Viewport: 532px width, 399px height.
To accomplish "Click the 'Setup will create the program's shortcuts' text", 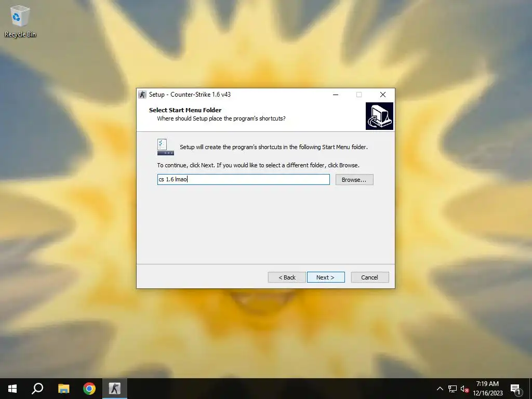I will click(x=273, y=147).
